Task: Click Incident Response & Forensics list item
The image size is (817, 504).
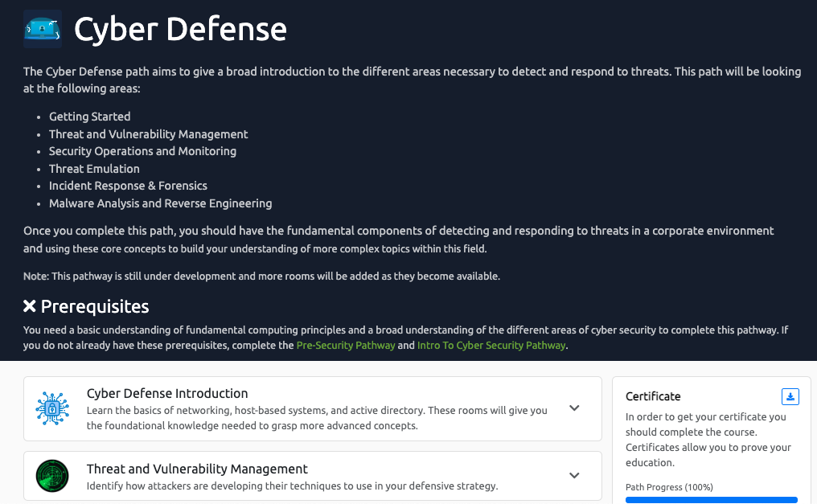Action: (128, 186)
